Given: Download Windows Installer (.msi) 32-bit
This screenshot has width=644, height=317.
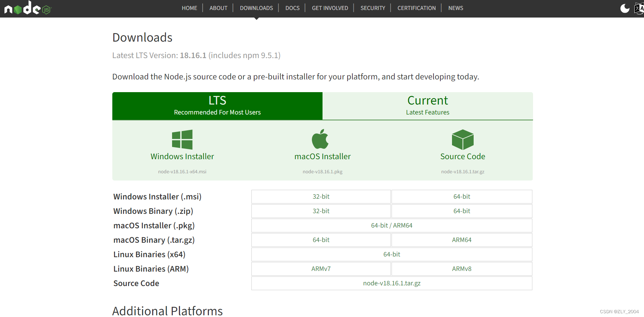Looking at the screenshot, I should 321,197.
